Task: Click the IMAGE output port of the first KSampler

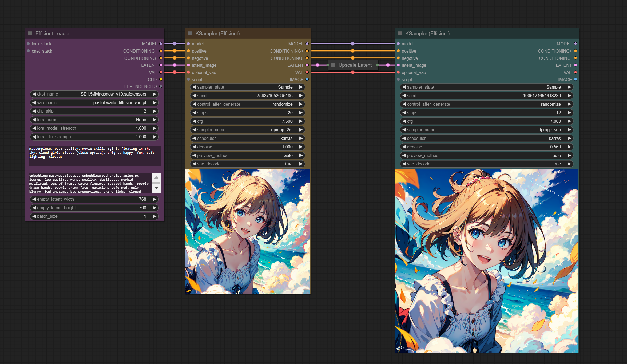Action: click(x=307, y=79)
